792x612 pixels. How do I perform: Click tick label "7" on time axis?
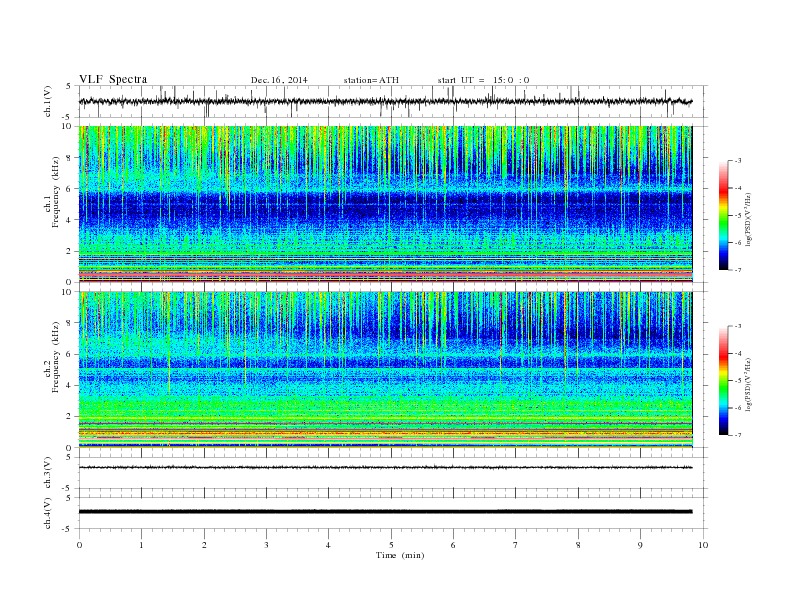pyautogui.click(x=516, y=545)
